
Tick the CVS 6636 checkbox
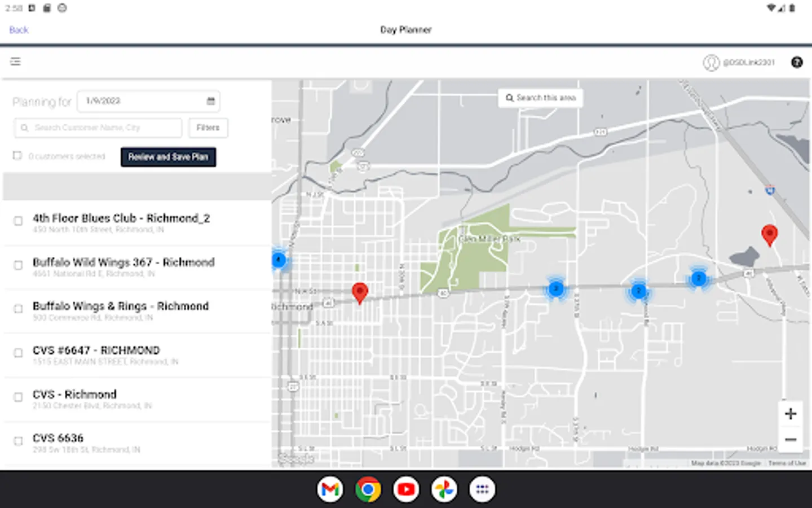[18, 441]
